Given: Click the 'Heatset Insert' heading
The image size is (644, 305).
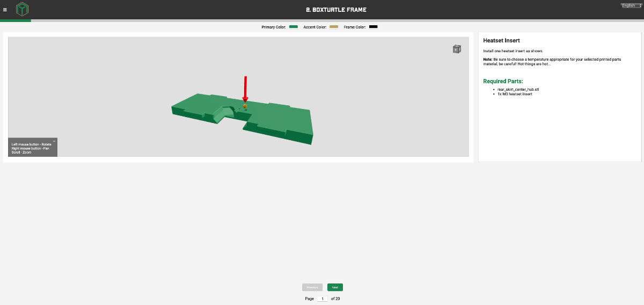Looking at the screenshot, I should pyautogui.click(x=501, y=40).
